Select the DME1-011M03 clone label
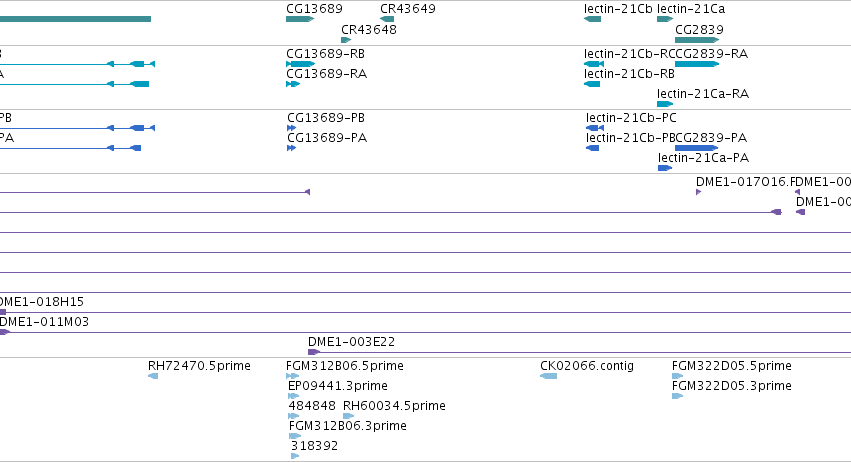The height and width of the screenshot is (462, 851). point(44,322)
